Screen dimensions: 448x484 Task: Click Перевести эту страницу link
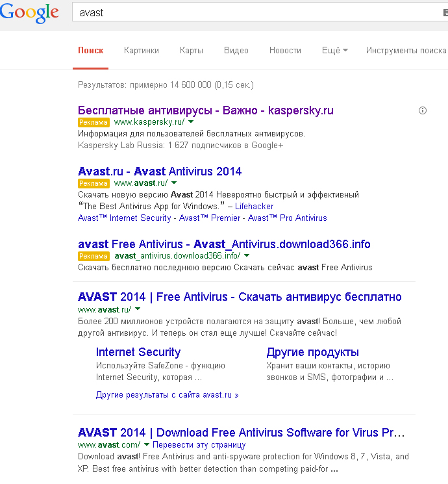click(x=199, y=445)
